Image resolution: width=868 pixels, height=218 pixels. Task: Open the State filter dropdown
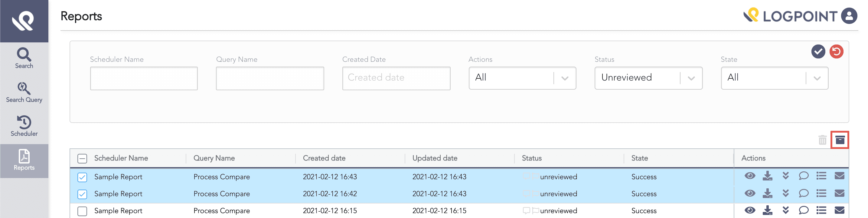tap(774, 78)
